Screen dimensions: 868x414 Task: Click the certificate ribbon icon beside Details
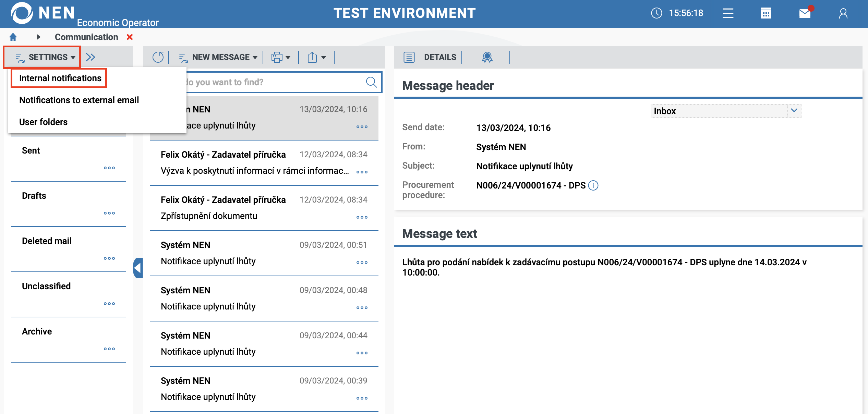pos(487,57)
